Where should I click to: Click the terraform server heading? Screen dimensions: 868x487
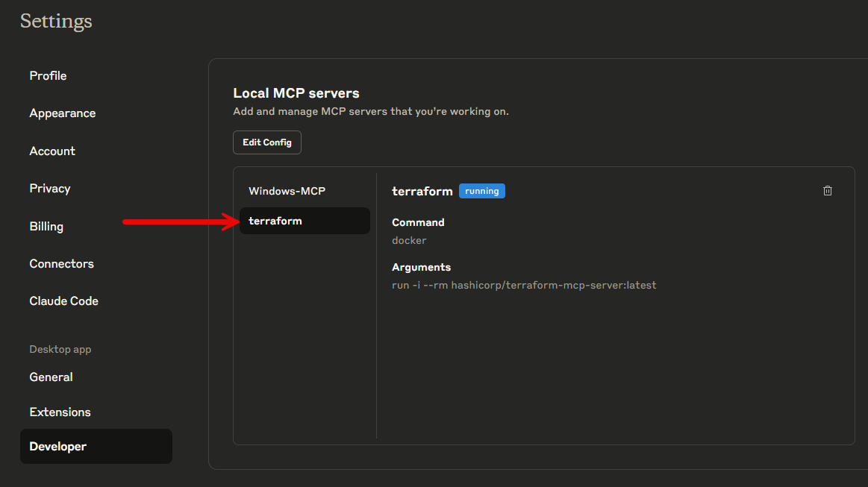422,192
